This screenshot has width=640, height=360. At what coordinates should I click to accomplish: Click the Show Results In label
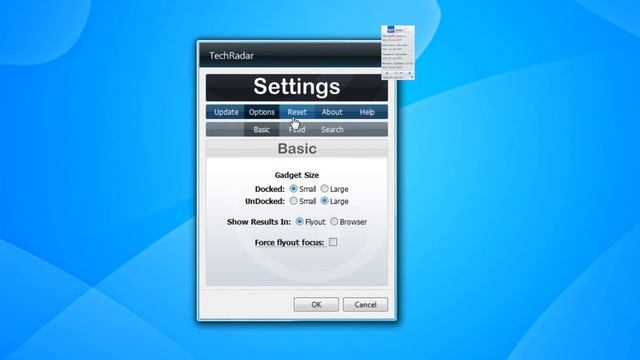[x=259, y=222]
